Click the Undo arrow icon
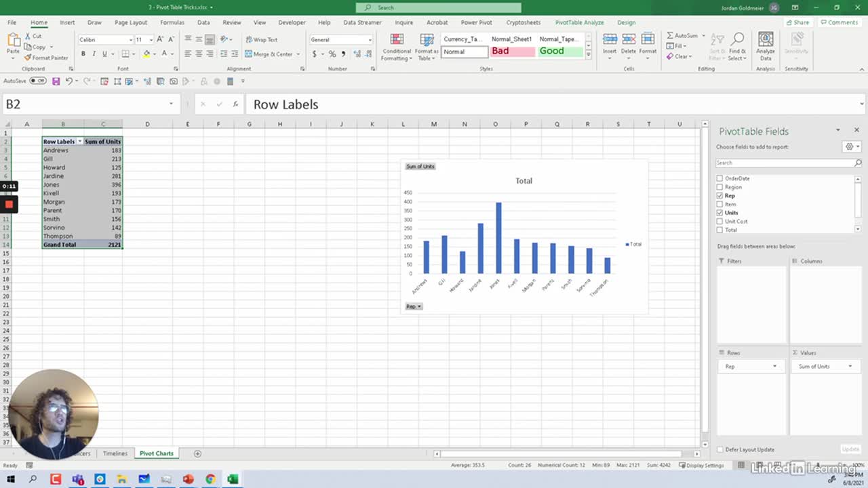 (68, 81)
